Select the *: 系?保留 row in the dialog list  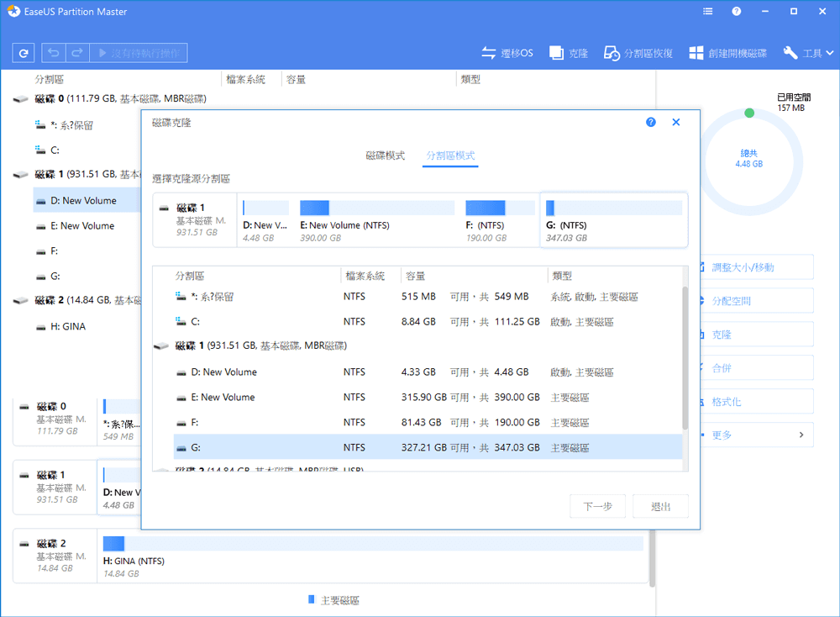coord(428,297)
